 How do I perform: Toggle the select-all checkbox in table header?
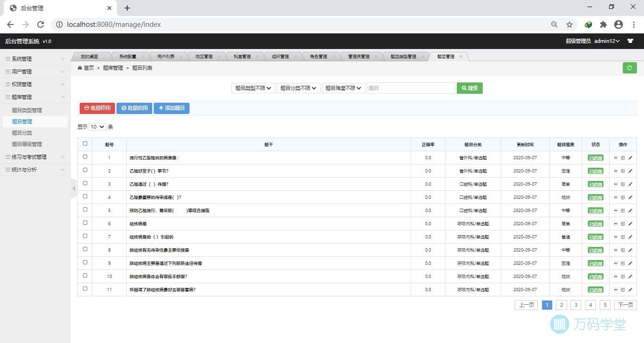point(85,144)
